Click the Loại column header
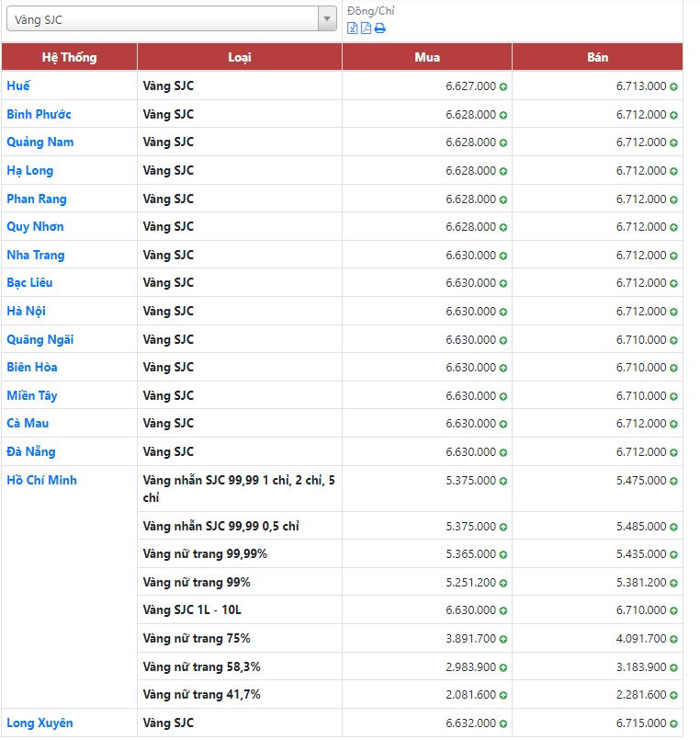700x740 pixels. 240,57
